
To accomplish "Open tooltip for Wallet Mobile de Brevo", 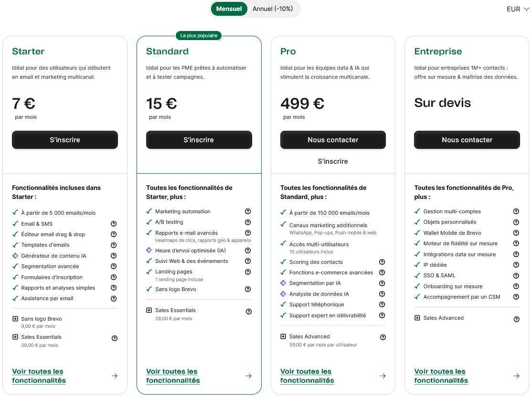I will (516, 233).
